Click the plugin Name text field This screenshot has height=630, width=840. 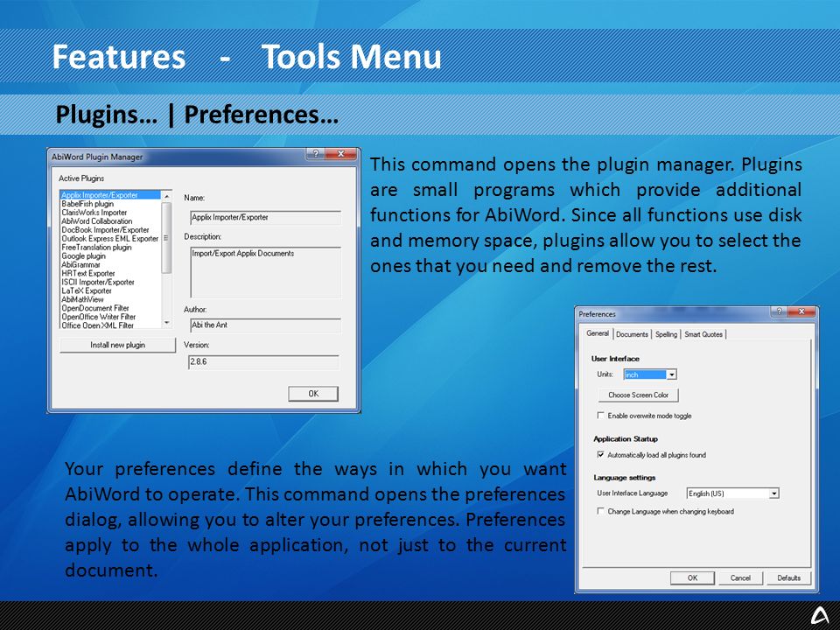[265, 218]
